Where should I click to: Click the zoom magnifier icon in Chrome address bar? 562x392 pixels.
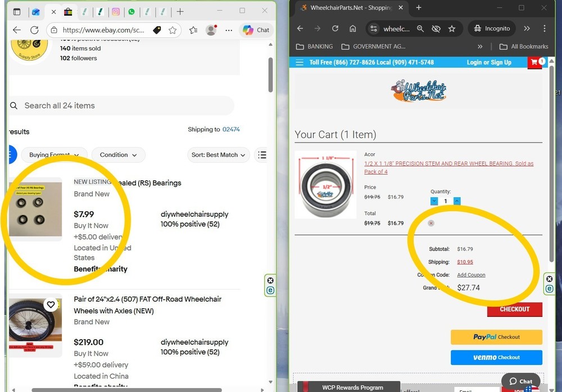coord(420,29)
